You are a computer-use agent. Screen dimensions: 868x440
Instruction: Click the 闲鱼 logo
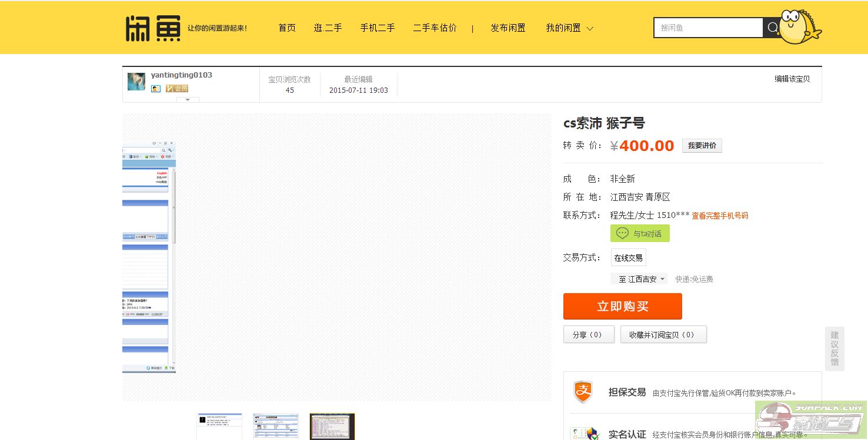coord(152,28)
